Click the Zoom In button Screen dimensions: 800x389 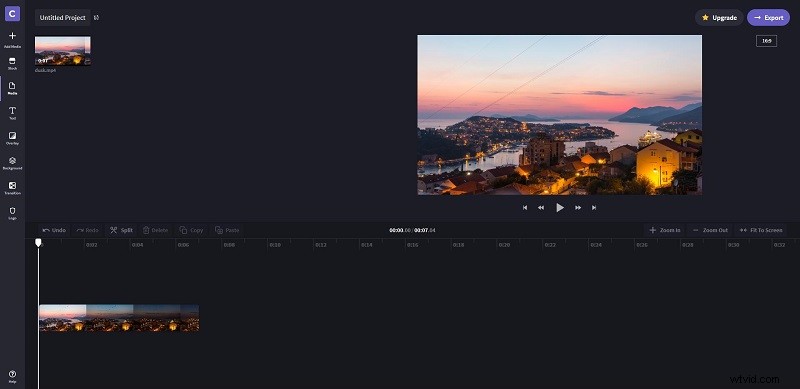point(665,230)
